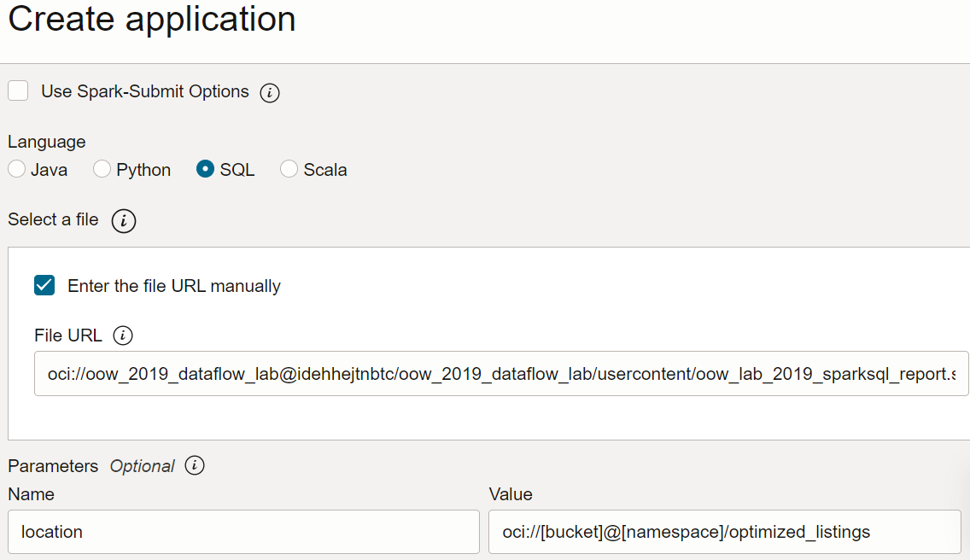Choose Python as the language

pos(102,169)
